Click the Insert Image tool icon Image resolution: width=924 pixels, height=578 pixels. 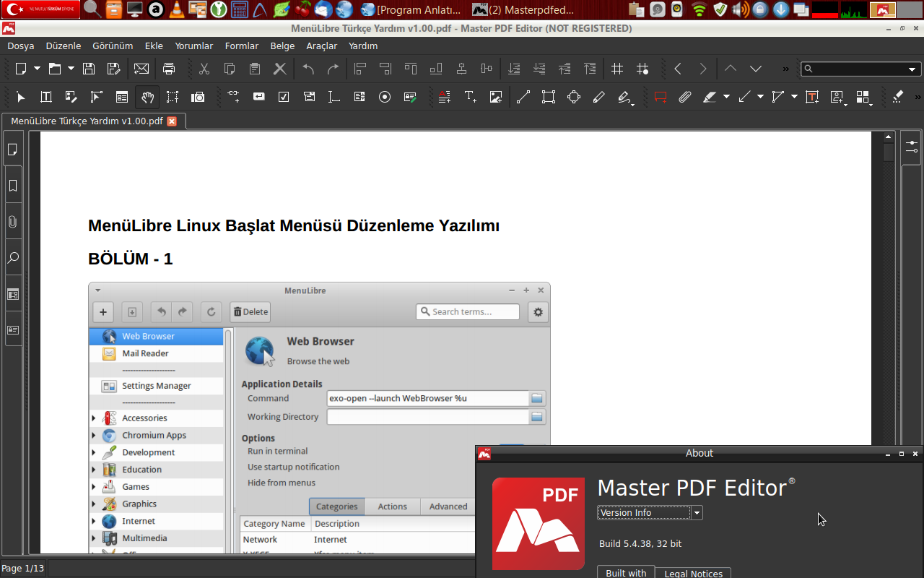495,97
